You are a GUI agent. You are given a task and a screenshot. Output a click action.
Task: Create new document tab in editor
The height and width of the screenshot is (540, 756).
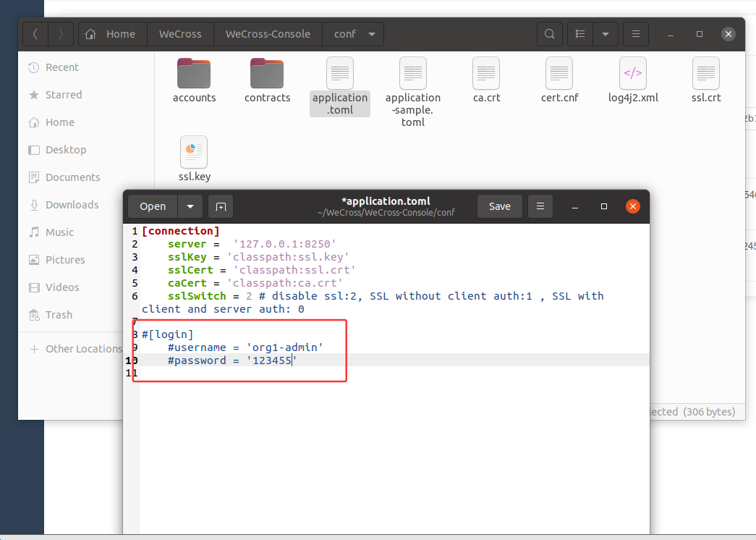[x=221, y=206]
